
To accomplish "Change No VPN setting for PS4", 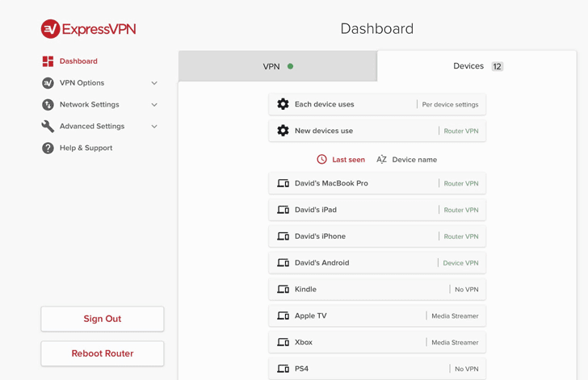I will [x=467, y=369].
